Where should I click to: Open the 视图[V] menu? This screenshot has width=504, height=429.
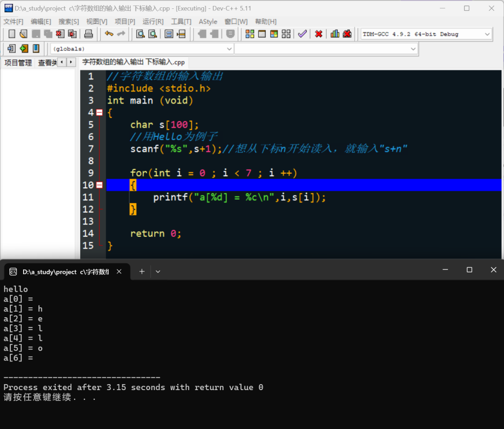[97, 22]
